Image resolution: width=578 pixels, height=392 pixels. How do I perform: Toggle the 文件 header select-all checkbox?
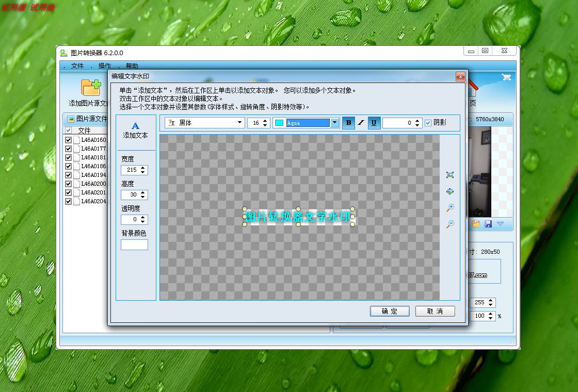coord(68,130)
